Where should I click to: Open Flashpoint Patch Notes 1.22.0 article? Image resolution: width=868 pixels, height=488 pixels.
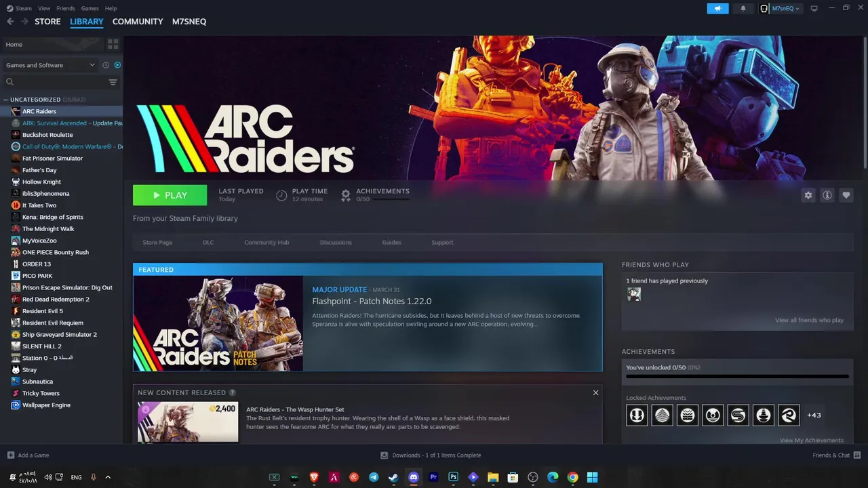click(x=372, y=301)
